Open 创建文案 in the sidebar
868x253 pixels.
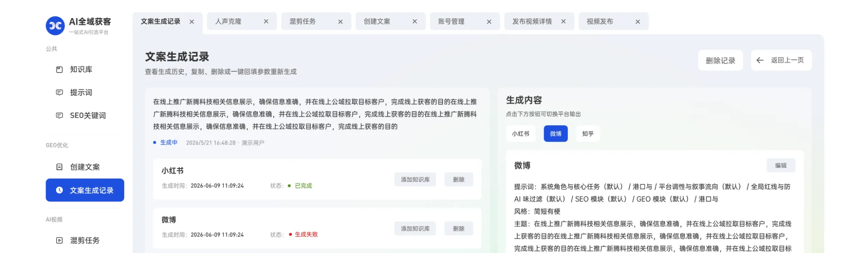[85, 167]
